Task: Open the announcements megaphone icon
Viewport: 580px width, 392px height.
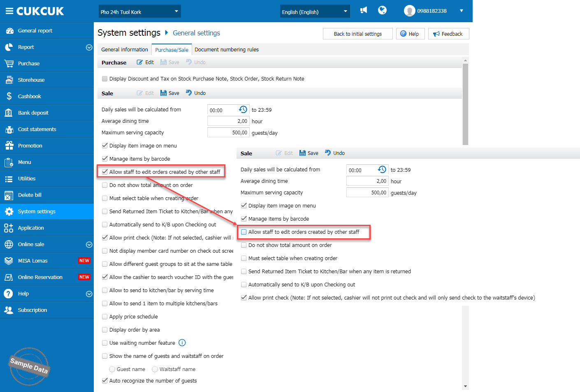Action: click(364, 10)
